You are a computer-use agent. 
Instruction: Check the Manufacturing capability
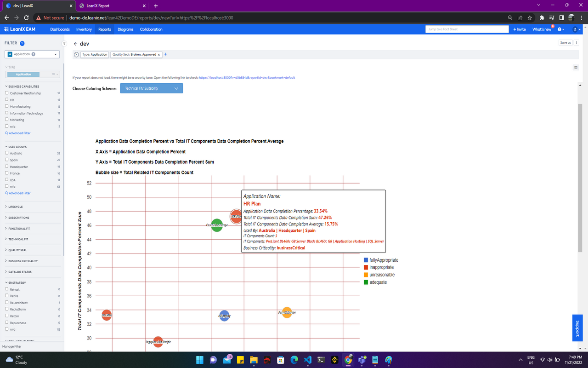(x=6, y=106)
